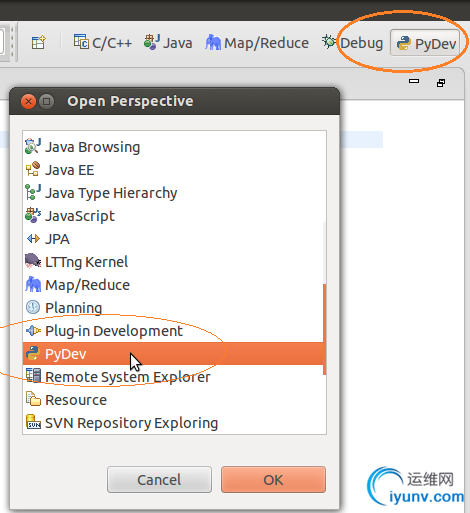Screen dimensions: 470x513
Task: Click the dialog maximize button next to close
Action: coord(46,101)
